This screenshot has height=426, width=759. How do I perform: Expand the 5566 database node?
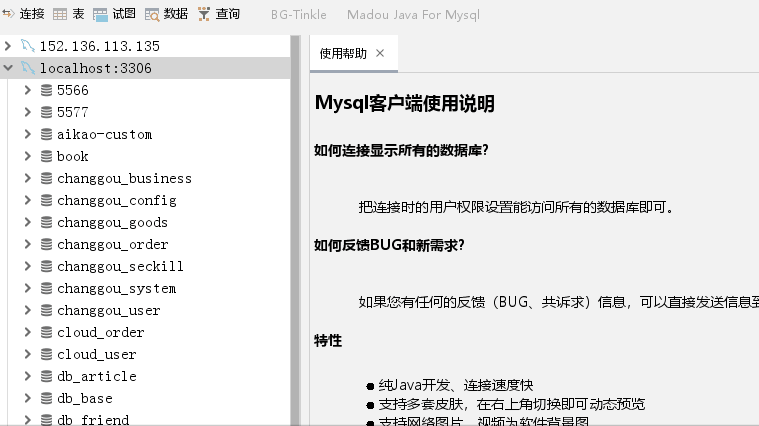(28, 90)
